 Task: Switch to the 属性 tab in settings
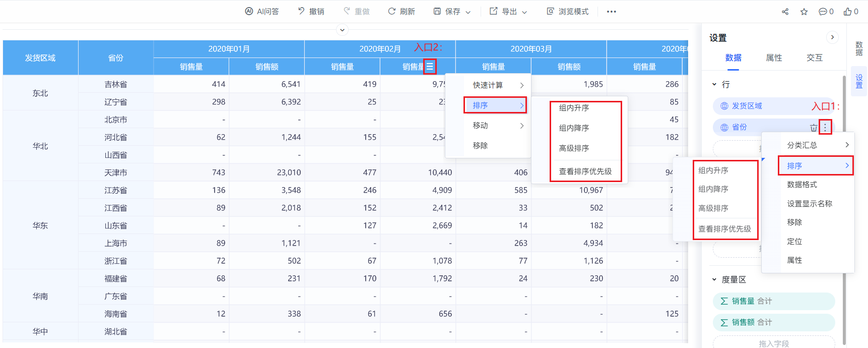pos(774,58)
